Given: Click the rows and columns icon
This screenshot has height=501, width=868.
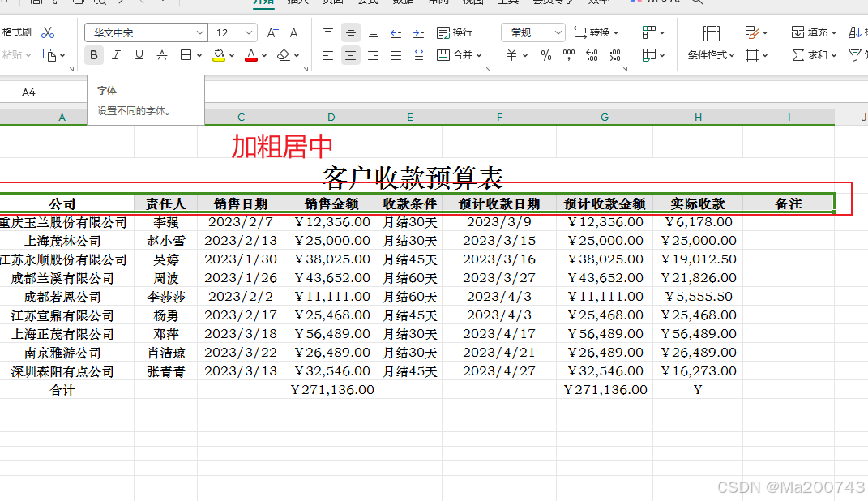Looking at the screenshot, I should point(649,32).
